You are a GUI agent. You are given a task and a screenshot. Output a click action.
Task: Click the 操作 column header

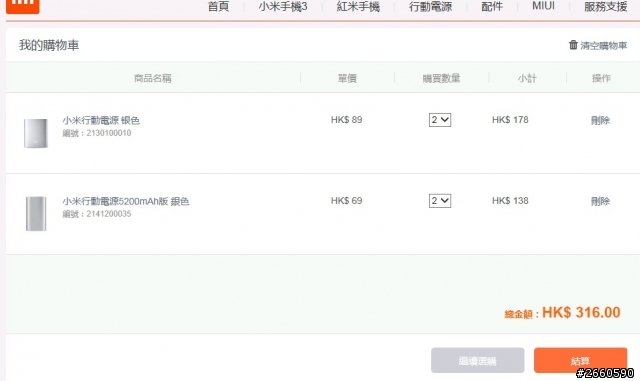click(601, 78)
